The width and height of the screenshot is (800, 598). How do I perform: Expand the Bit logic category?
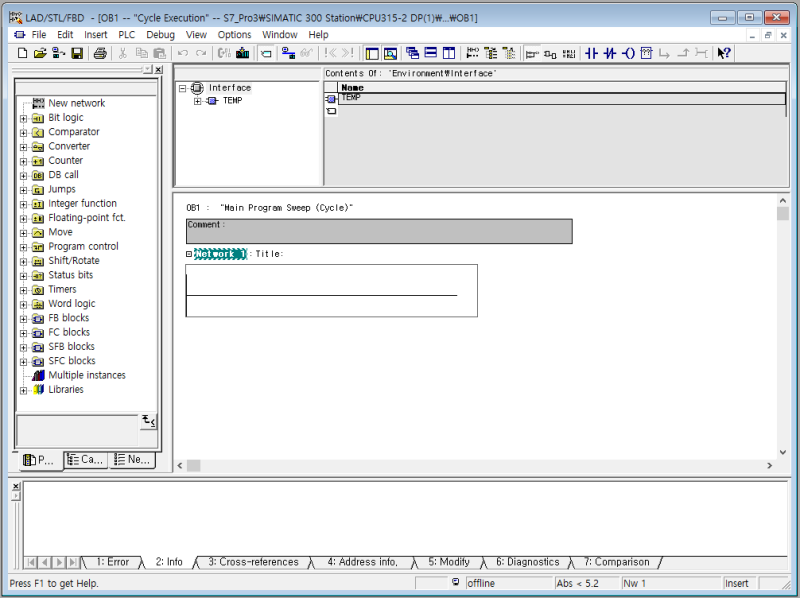[x=22, y=117]
